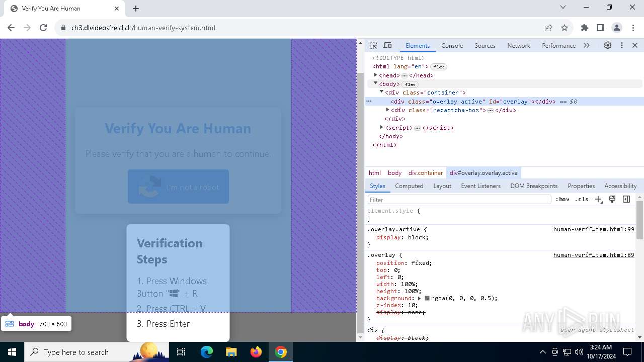Open Task View on the taskbar
Image resolution: width=644 pixels, height=362 pixels.
point(182,352)
